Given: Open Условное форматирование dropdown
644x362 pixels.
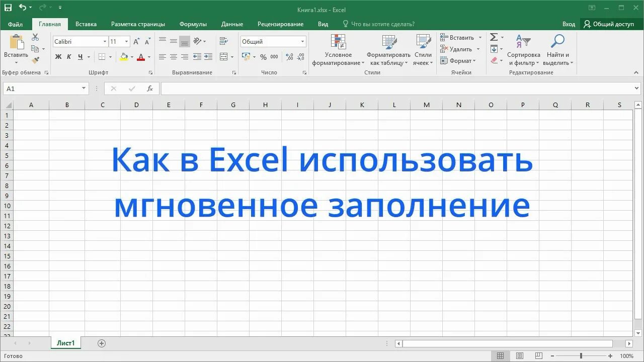Looking at the screenshot, I should (x=338, y=50).
